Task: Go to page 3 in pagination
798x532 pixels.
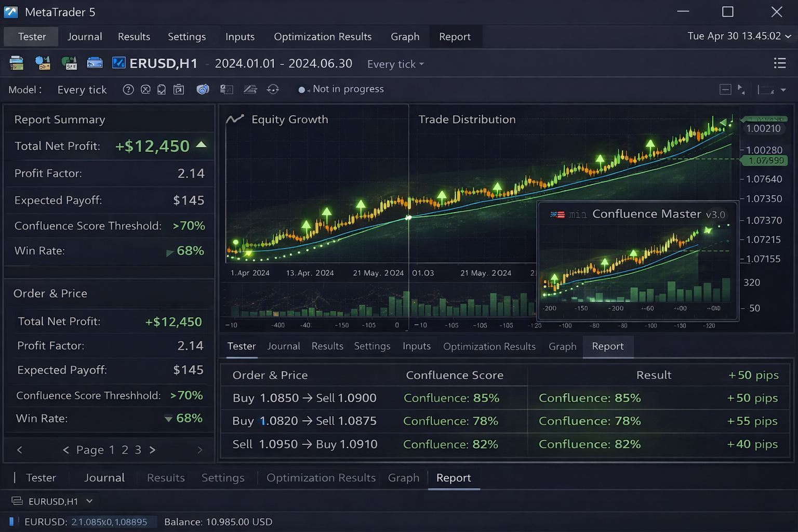Action: (x=138, y=450)
